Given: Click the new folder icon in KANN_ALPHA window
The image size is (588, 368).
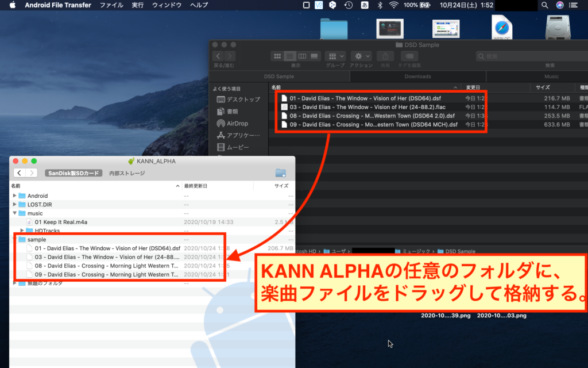Looking at the screenshot, I should click(x=280, y=172).
